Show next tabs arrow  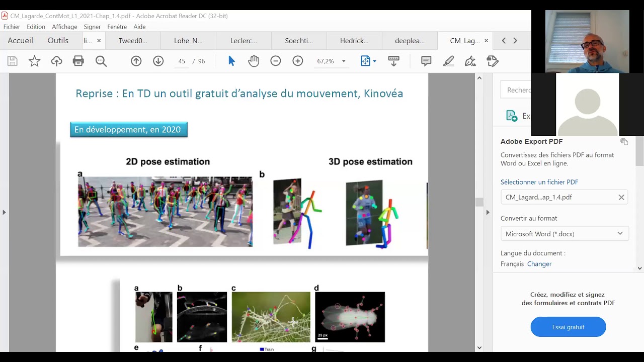click(x=515, y=41)
